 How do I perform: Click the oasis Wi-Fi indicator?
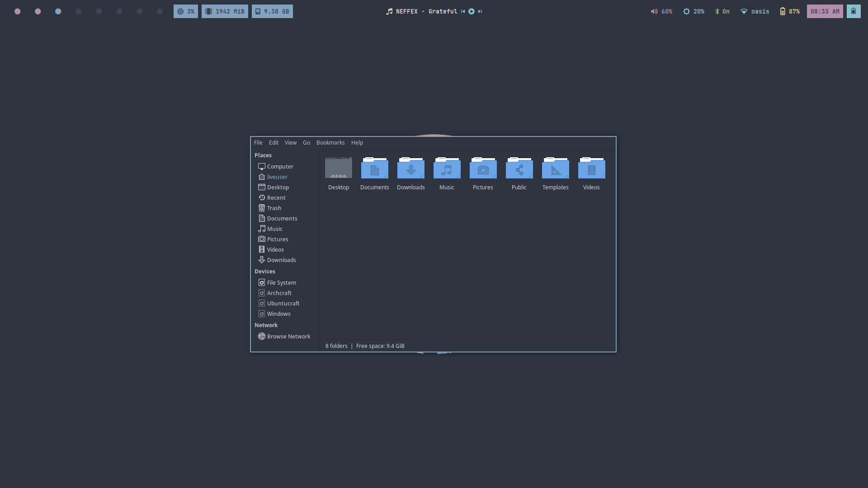pyautogui.click(x=755, y=11)
